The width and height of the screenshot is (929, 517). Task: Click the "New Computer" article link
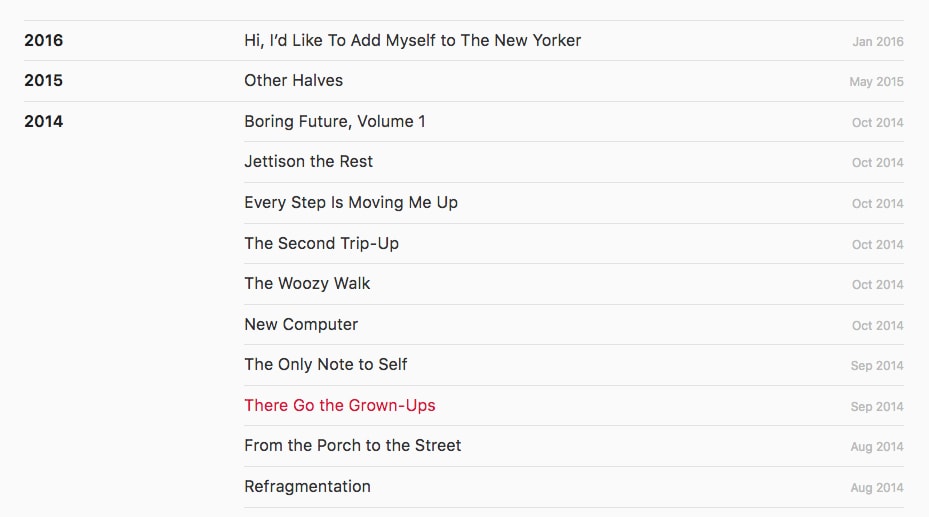pos(300,325)
